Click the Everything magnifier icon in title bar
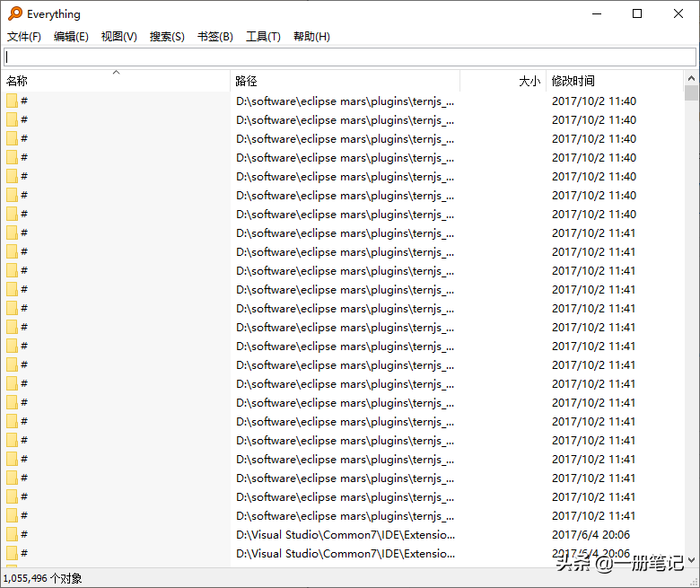 pyautogui.click(x=15, y=13)
